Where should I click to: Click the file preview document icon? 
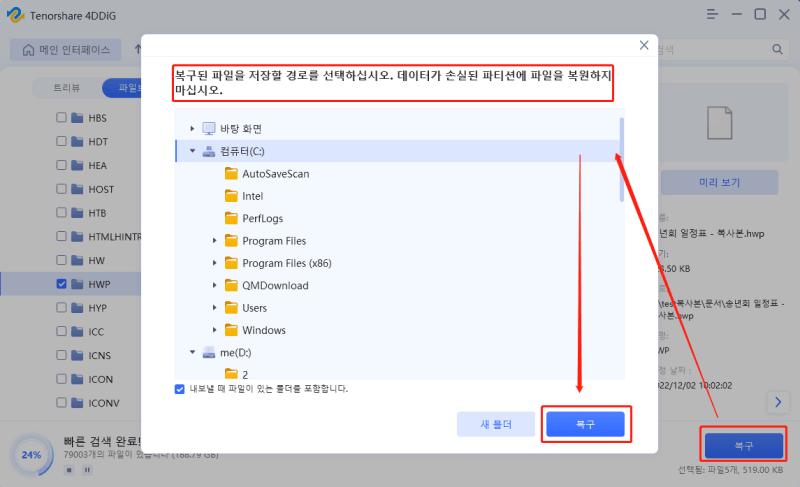[x=719, y=123]
